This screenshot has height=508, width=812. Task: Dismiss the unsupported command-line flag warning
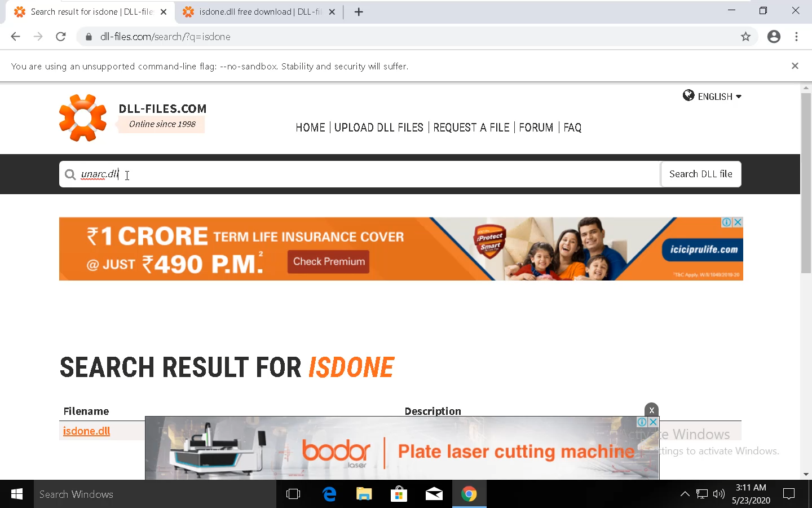point(795,66)
